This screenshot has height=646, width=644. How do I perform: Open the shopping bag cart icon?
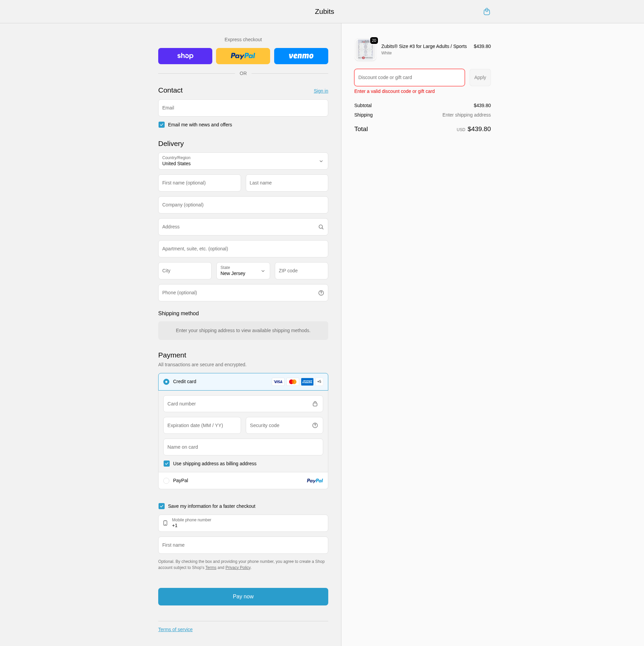click(486, 12)
